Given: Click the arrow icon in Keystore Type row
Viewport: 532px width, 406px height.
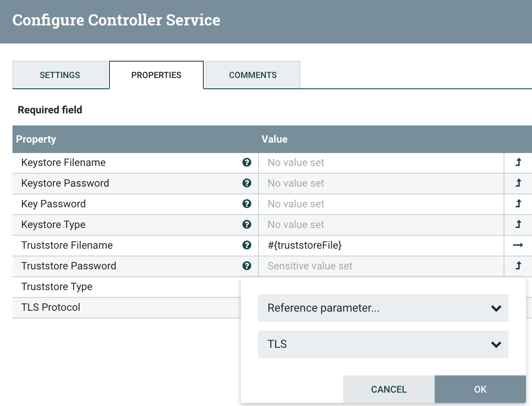Looking at the screenshot, I should (518, 225).
